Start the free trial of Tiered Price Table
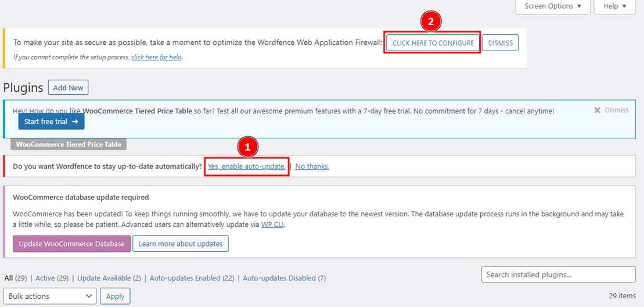 pos(51,122)
